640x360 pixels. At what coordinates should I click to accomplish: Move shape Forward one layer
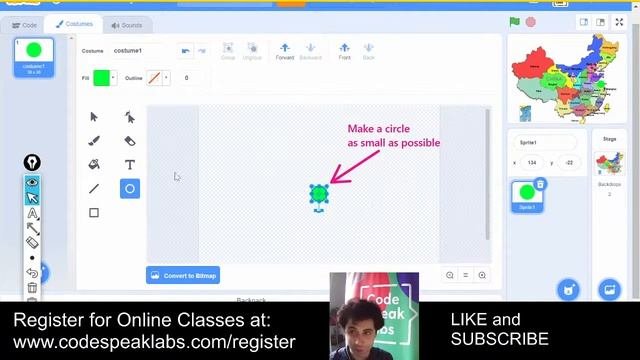click(285, 51)
